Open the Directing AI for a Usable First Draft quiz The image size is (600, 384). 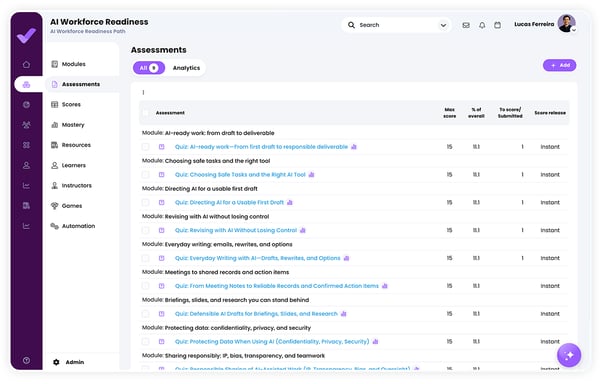[229, 202]
